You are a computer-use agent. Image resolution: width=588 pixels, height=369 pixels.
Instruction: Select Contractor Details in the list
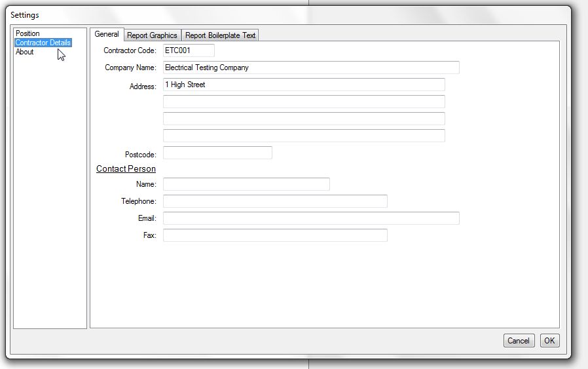point(43,43)
